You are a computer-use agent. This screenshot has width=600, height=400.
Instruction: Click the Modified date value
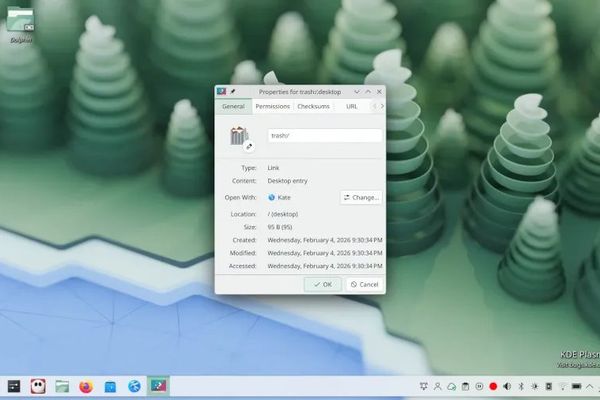[x=325, y=253]
